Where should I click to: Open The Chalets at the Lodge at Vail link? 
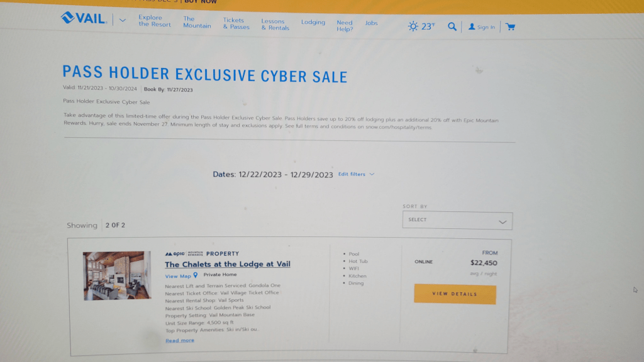(228, 265)
